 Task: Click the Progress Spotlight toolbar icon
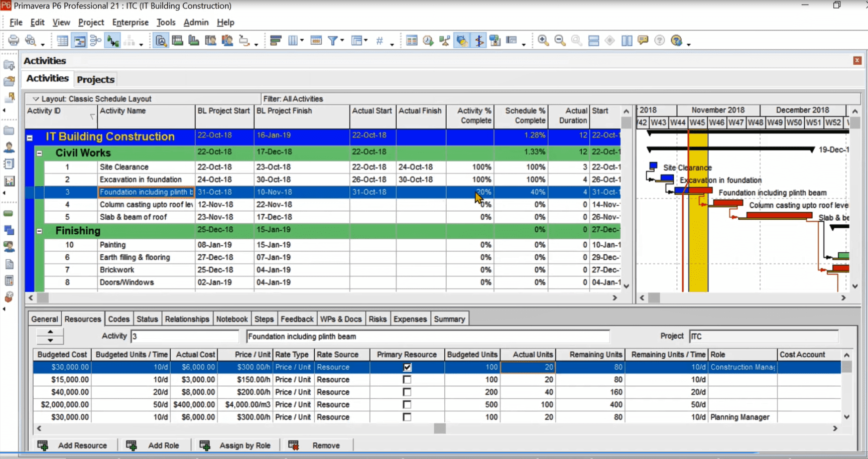click(462, 41)
